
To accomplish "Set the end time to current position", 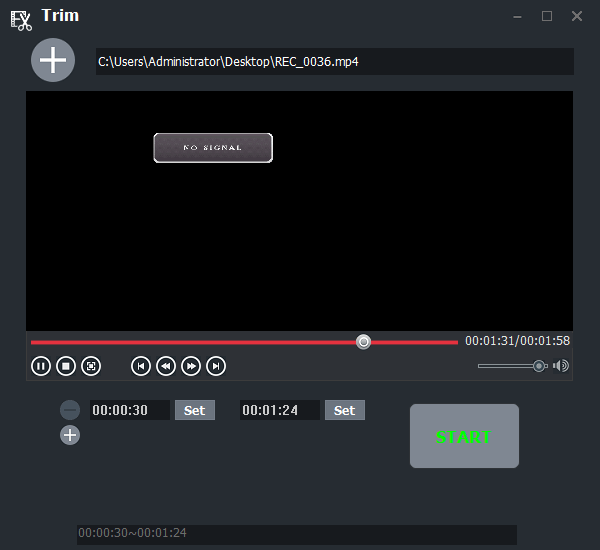I will point(345,410).
